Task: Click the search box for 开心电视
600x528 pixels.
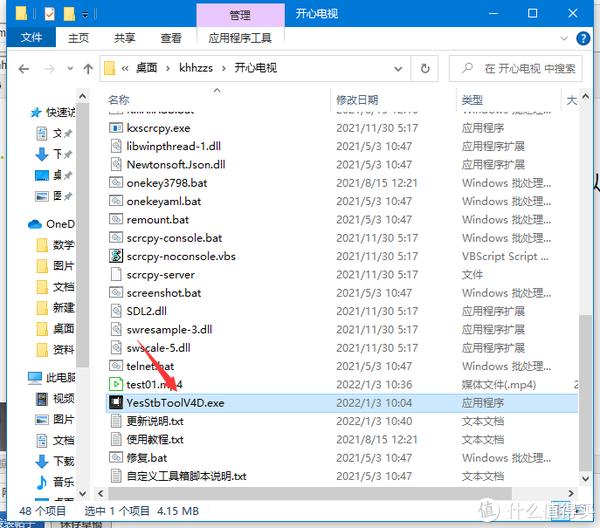Action: (515, 69)
